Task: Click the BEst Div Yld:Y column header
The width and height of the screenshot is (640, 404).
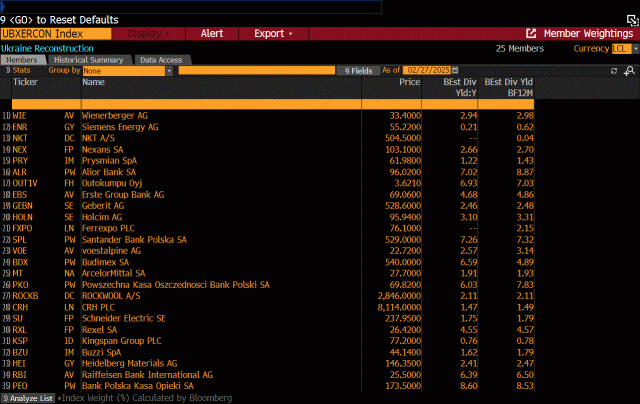Action: pyautogui.click(x=460, y=87)
